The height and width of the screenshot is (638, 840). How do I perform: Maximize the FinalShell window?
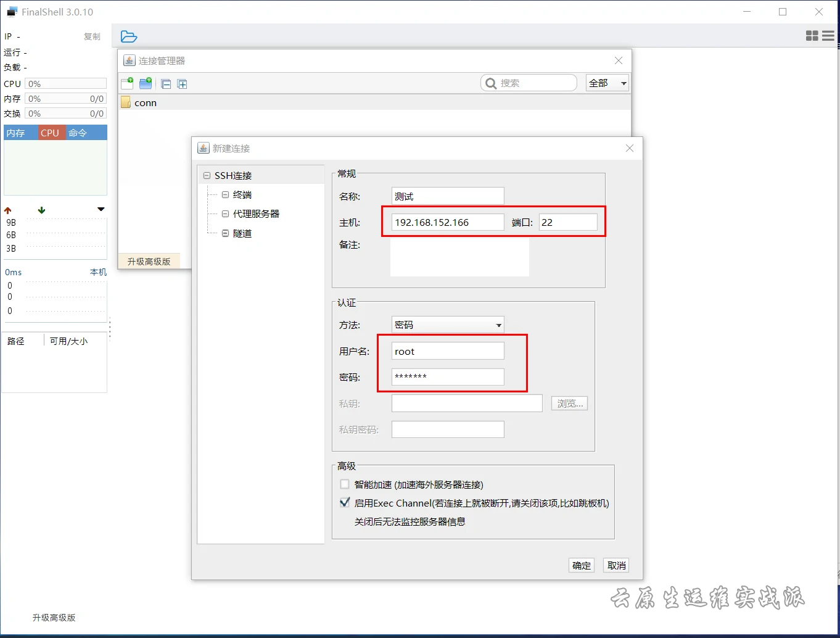[783, 12]
